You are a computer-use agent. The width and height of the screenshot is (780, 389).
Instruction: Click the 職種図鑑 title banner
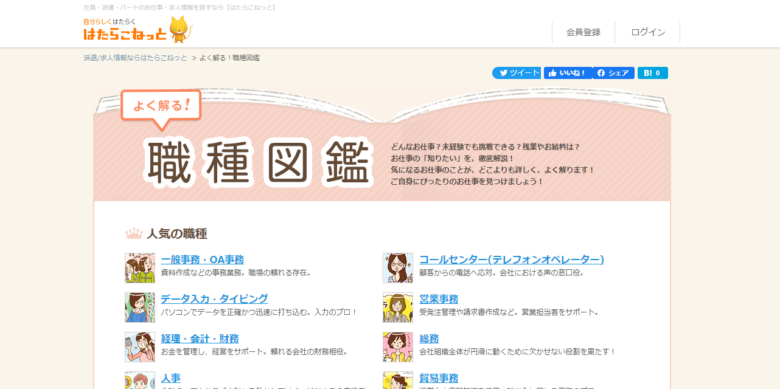(x=259, y=162)
